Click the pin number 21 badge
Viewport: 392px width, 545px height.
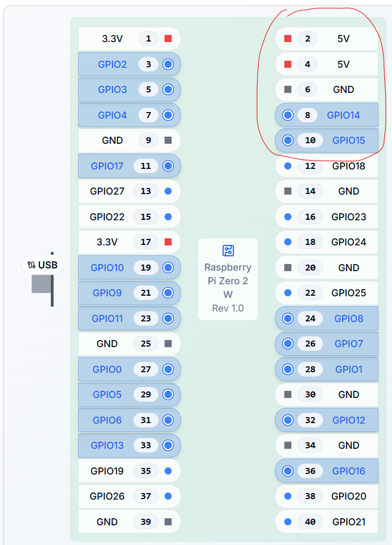(x=145, y=293)
